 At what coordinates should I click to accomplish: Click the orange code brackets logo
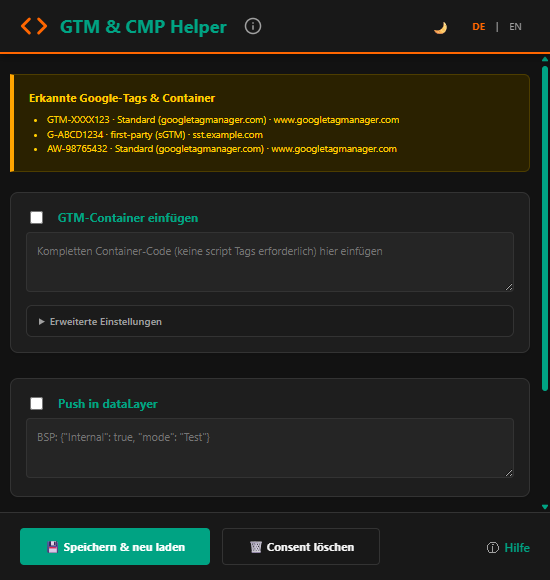click(34, 27)
